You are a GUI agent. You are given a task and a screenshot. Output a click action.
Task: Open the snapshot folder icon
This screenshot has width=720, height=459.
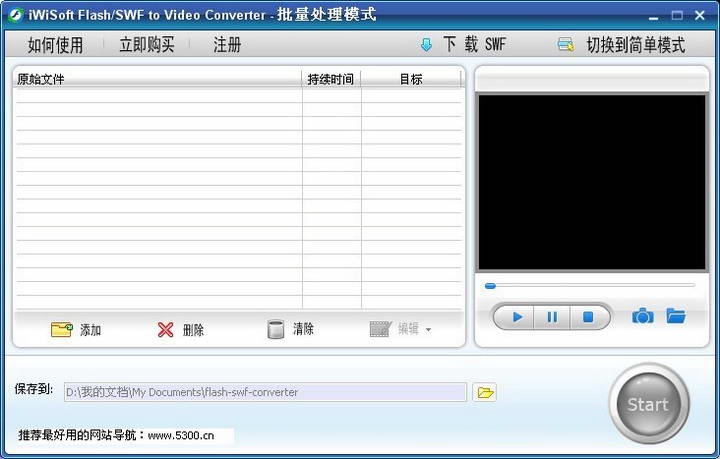click(676, 315)
